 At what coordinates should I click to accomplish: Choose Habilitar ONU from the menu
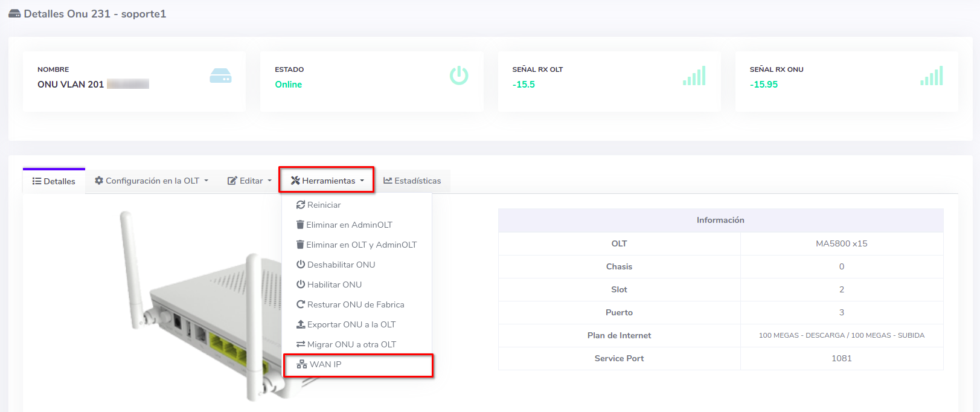(x=334, y=285)
